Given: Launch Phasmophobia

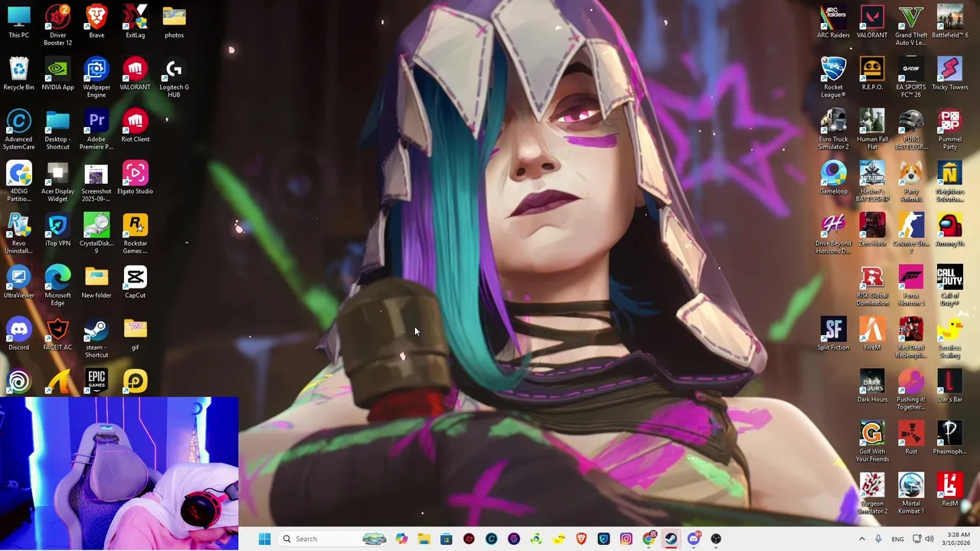Looking at the screenshot, I should (x=950, y=439).
